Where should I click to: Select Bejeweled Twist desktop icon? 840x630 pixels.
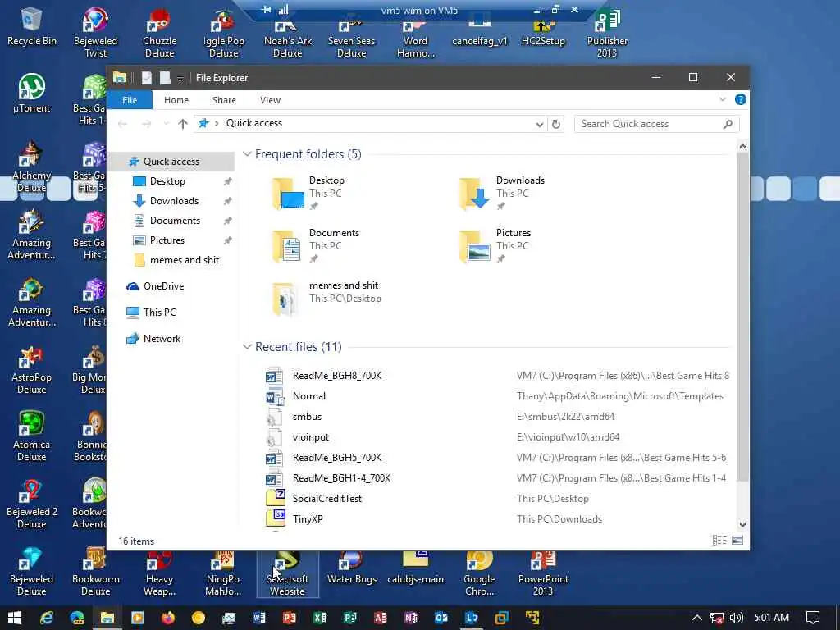[x=95, y=32]
